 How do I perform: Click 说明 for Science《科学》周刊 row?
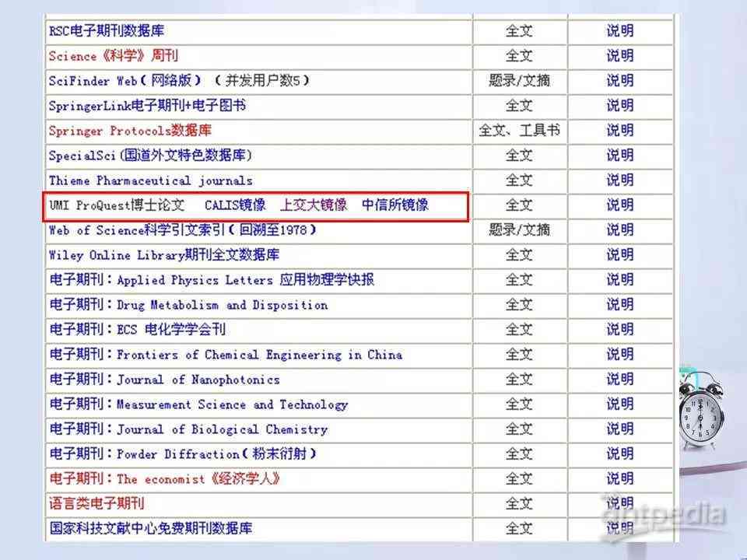coord(620,56)
